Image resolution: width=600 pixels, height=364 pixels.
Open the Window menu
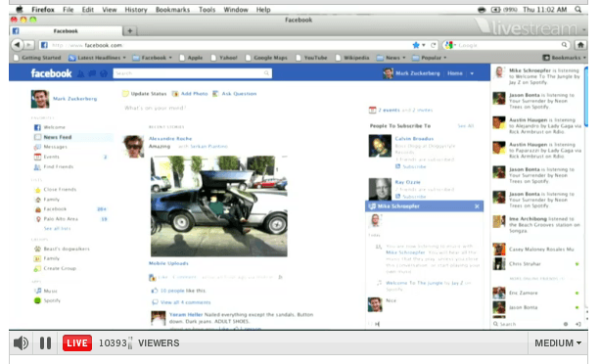pyautogui.click(x=236, y=10)
